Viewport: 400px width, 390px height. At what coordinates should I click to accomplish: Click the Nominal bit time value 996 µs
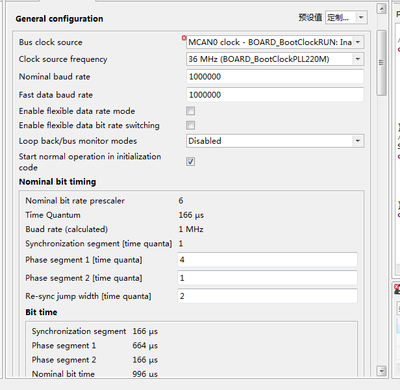(145, 374)
